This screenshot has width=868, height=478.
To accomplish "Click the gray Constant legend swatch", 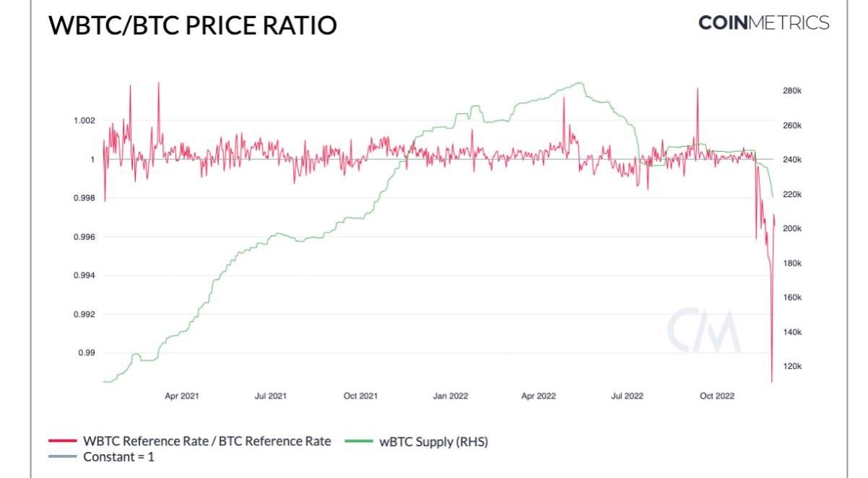I will click(x=62, y=457).
